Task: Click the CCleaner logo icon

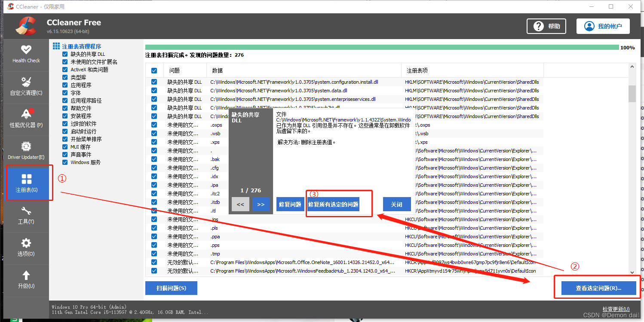Action: 26,26
